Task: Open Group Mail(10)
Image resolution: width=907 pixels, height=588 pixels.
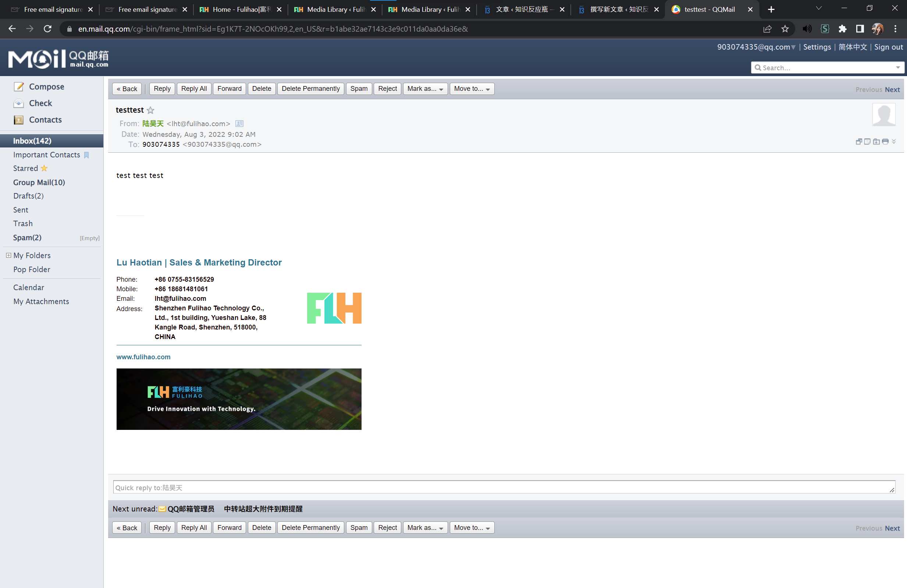Action: point(39,182)
